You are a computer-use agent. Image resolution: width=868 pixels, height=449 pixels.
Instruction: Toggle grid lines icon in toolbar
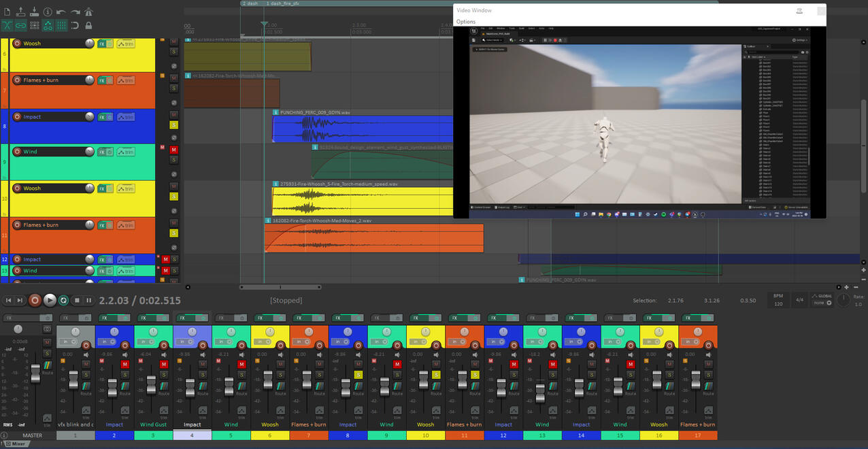click(61, 26)
